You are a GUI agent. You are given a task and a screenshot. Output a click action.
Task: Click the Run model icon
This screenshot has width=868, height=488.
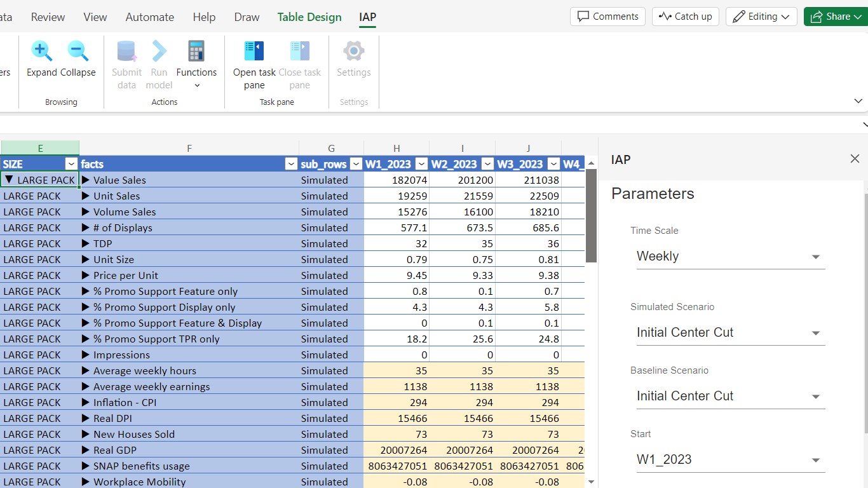(x=159, y=51)
